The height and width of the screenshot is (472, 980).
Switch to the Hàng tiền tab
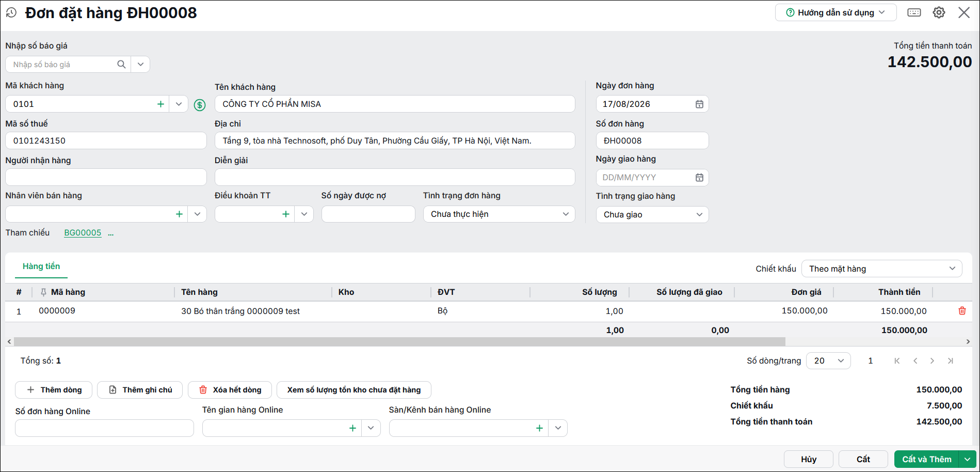(41, 266)
